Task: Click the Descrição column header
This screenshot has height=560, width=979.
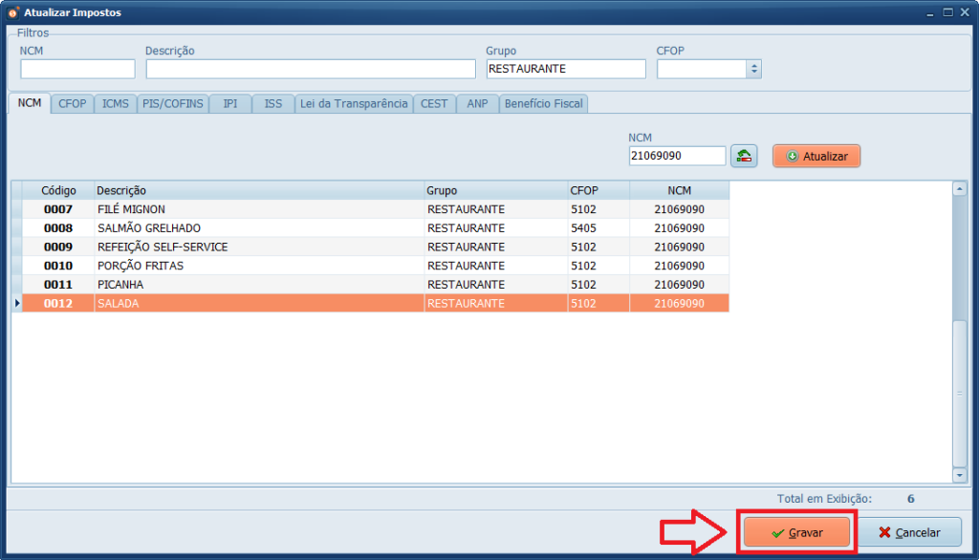Action: pyautogui.click(x=258, y=190)
